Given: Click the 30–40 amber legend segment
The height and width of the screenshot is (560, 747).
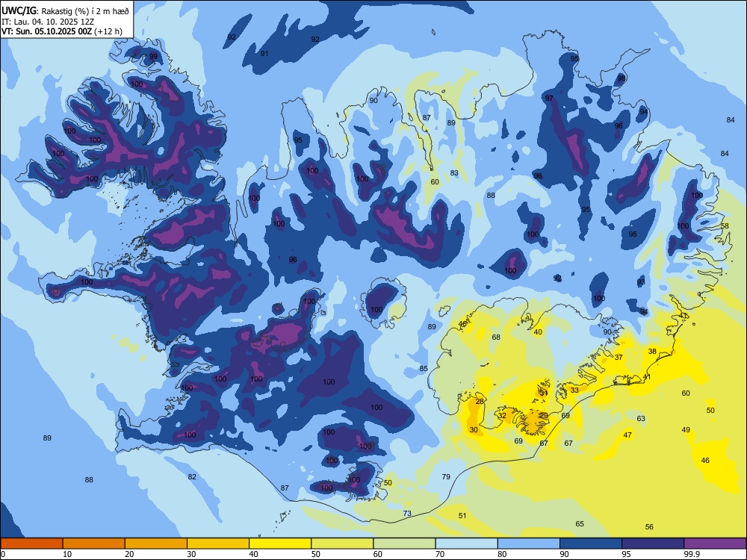Looking at the screenshot, I should [x=218, y=544].
